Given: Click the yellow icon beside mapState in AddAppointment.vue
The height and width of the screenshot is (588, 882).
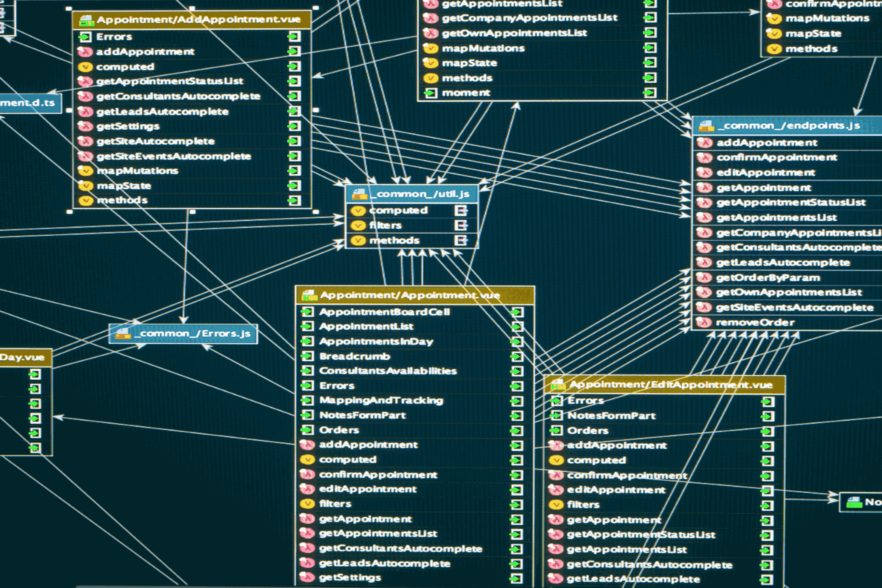Looking at the screenshot, I should pyautogui.click(x=85, y=186).
